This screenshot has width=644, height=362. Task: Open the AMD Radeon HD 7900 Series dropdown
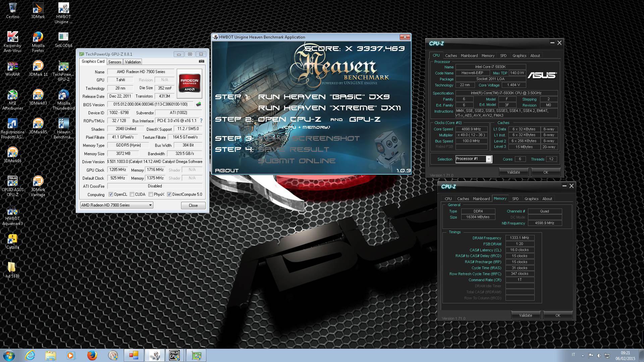click(x=117, y=205)
